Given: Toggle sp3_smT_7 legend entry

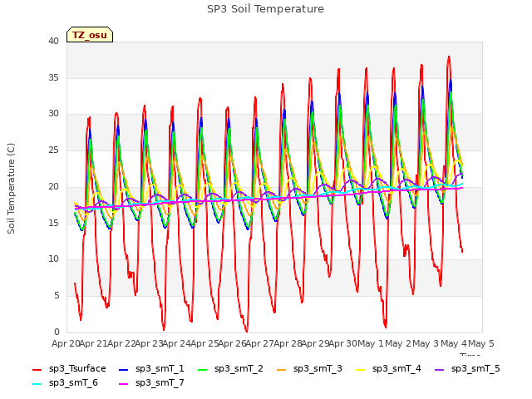Looking at the screenshot, I should (151, 383).
